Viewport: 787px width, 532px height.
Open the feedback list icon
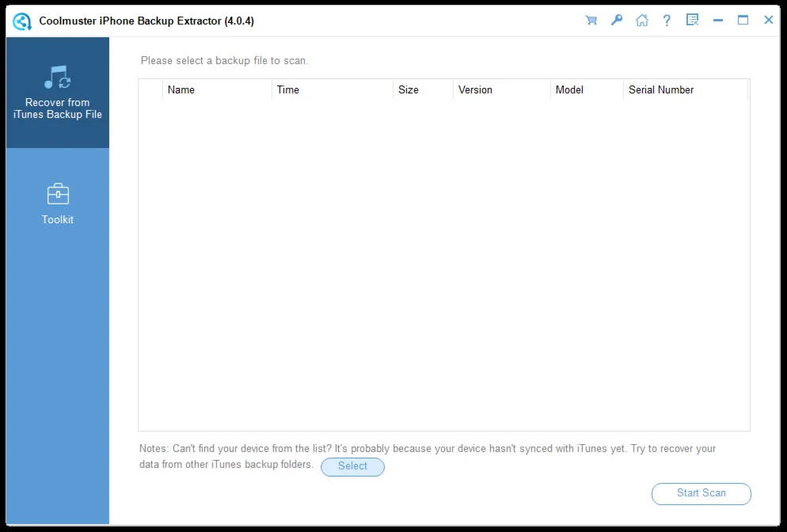pos(692,21)
